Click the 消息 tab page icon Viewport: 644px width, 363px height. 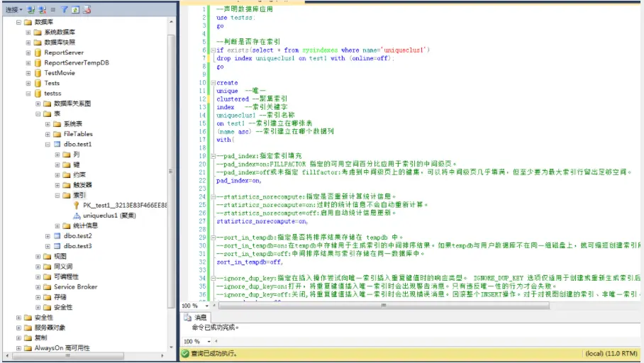coord(188,318)
